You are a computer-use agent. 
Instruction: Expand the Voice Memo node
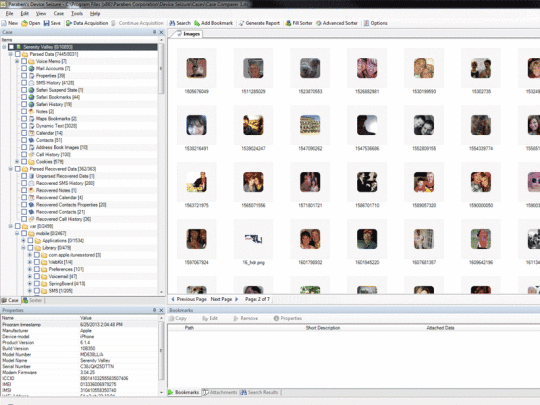coord(17,61)
